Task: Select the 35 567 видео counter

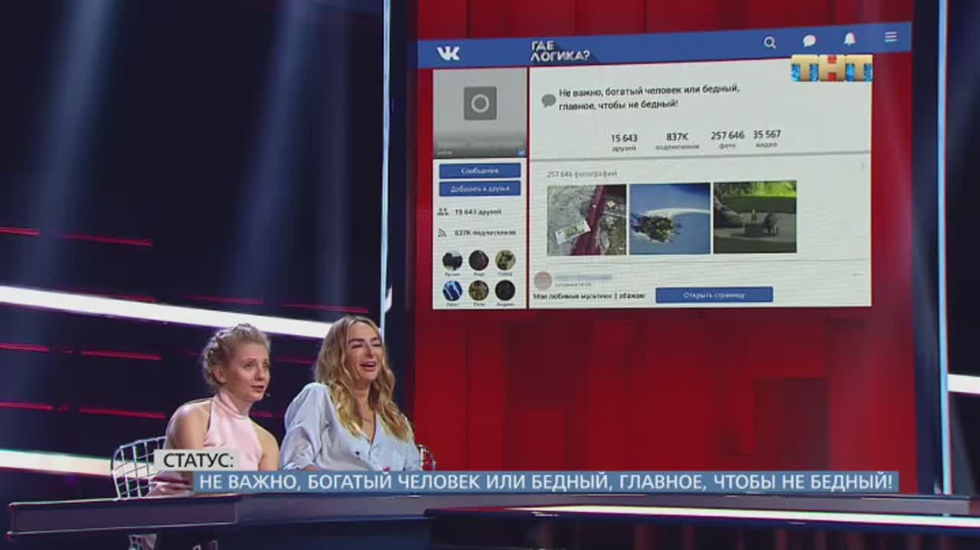Action: pos(766,138)
